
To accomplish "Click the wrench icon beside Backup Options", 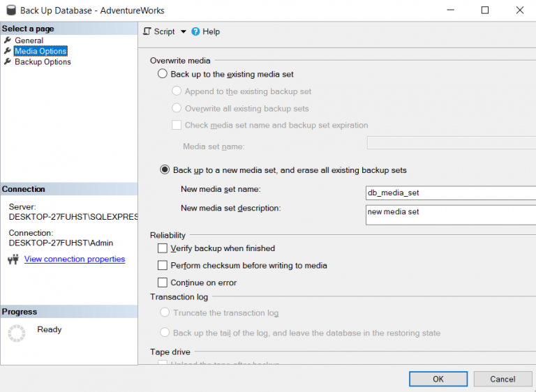I will tap(8, 61).
